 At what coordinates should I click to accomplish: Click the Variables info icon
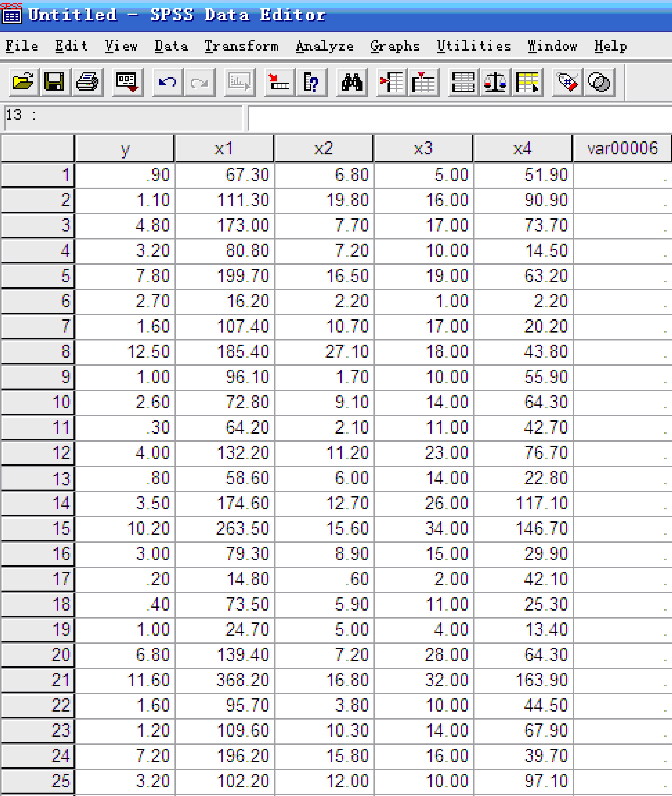coord(312,82)
